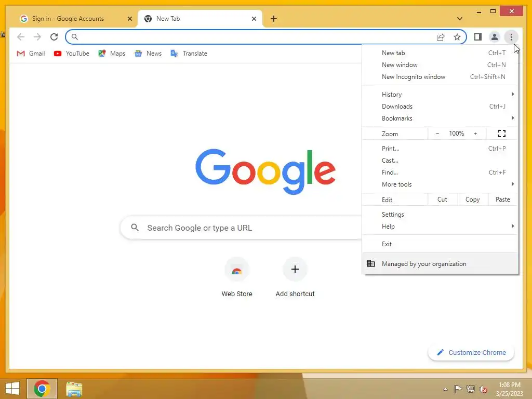Open the YouTube bookmark
The height and width of the screenshot is (399, 532).
pyautogui.click(x=72, y=54)
